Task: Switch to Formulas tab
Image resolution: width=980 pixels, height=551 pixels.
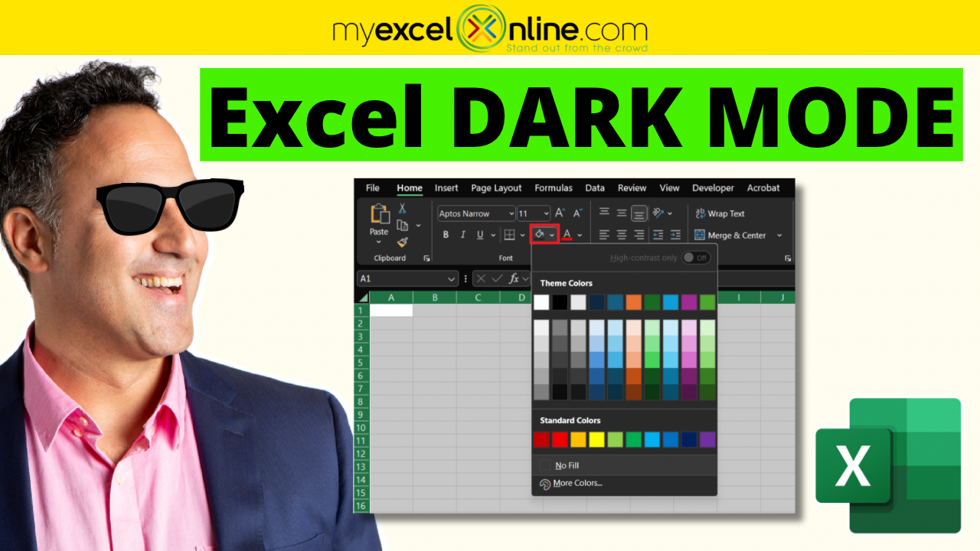Action: tap(554, 188)
